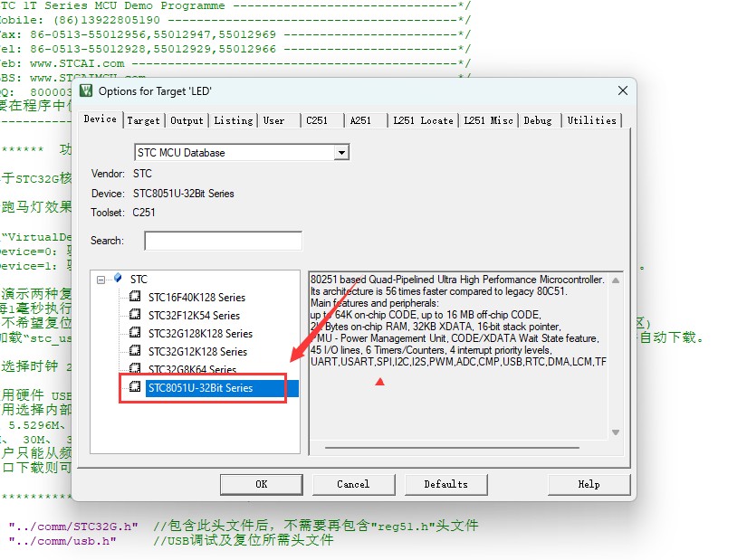Switch to the Device tab

[x=100, y=119]
